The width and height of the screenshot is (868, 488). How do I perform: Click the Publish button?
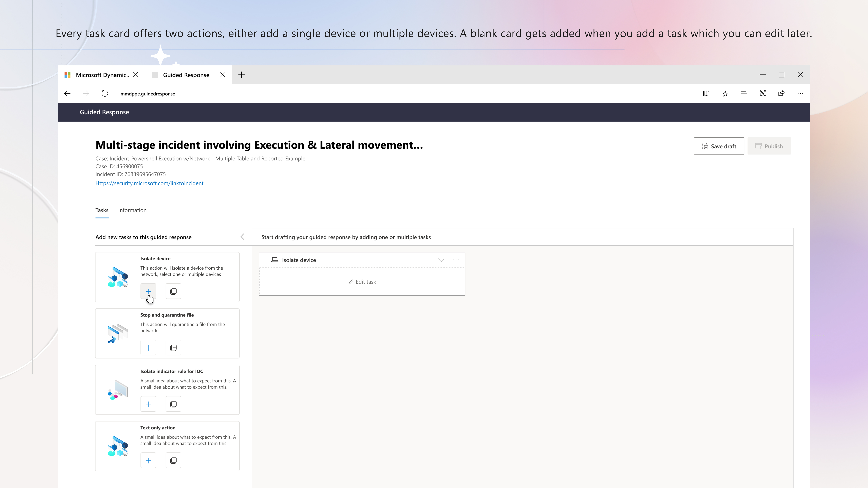[x=769, y=146]
